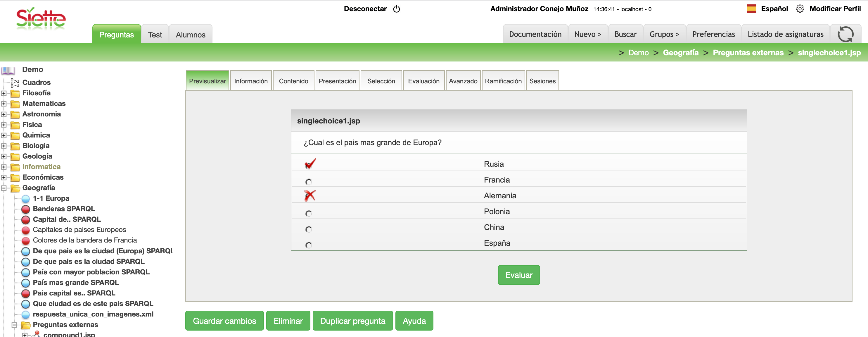Click the Cuadros diagram icon in tree
868x337 pixels.
(15, 83)
